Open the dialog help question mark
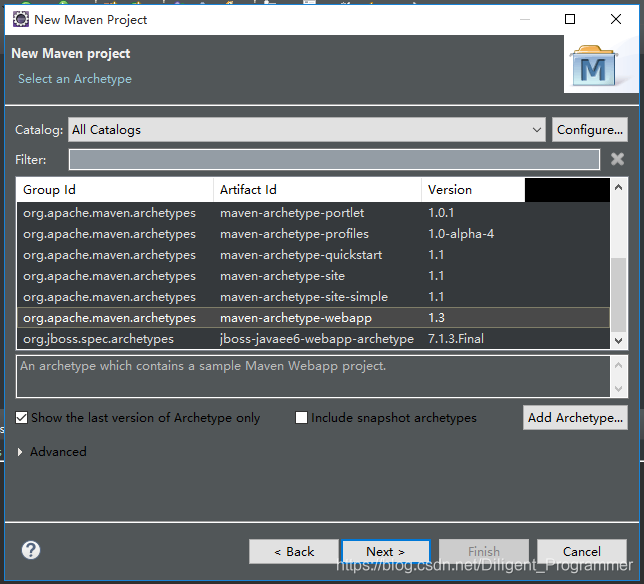 point(31,550)
